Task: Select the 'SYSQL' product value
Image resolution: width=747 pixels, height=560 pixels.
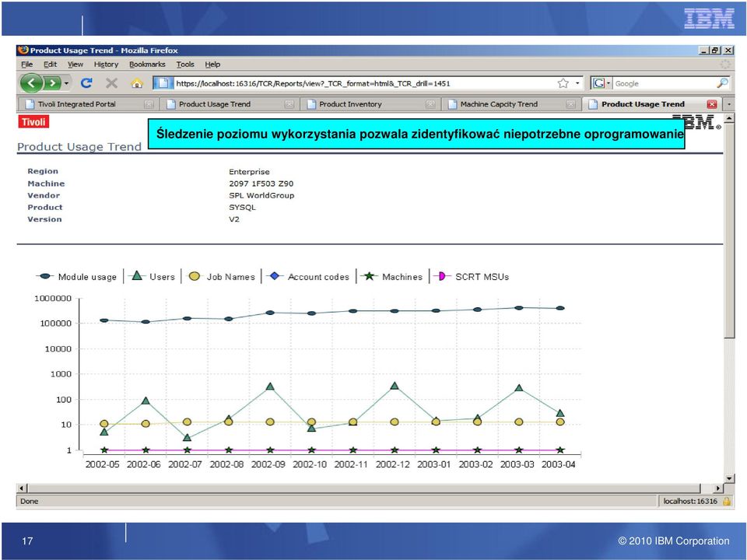Action: [x=243, y=207]
